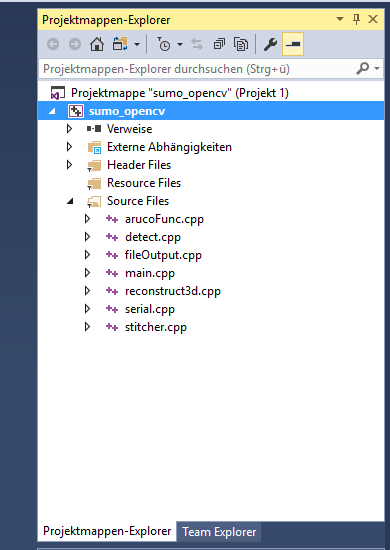Expand detect.cpp node
The image size is (390, 550).
(x=87, y=237)
